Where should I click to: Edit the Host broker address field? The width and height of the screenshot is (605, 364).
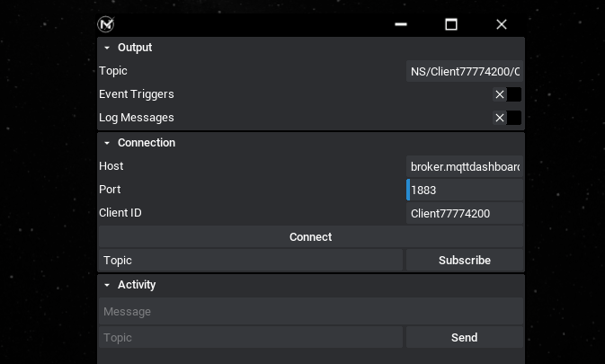464,166
